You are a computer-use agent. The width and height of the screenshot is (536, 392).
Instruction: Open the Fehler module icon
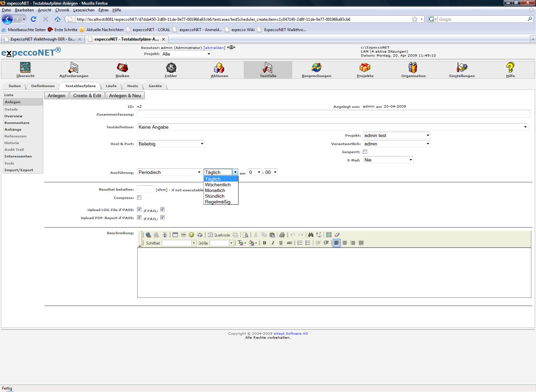tap(171, 68)
